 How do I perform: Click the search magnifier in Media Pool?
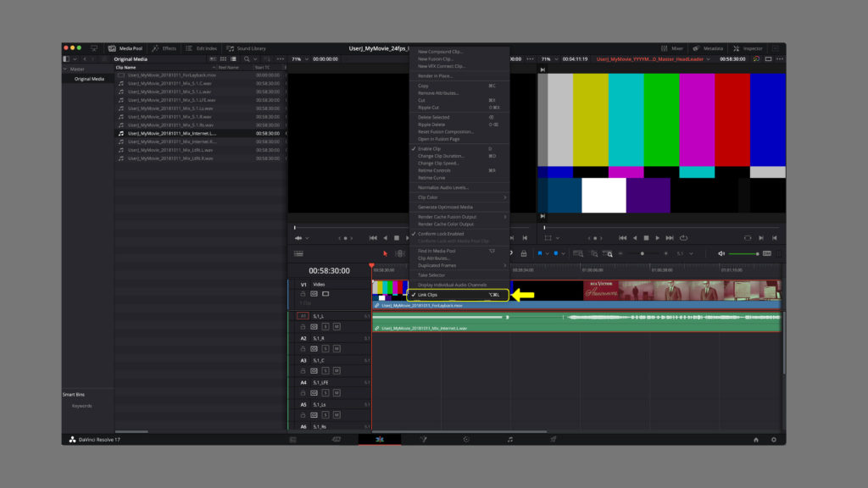[x=247, y=59]
